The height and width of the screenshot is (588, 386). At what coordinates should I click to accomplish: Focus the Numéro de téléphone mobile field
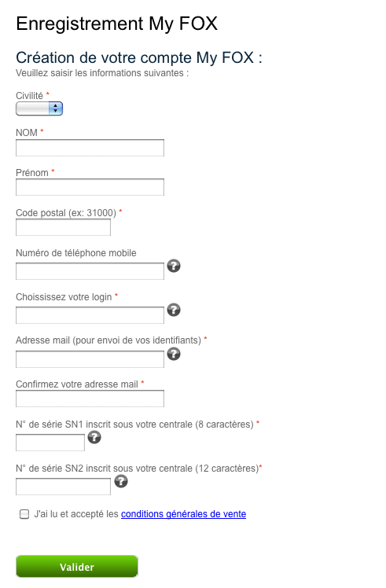click(90, 271)
